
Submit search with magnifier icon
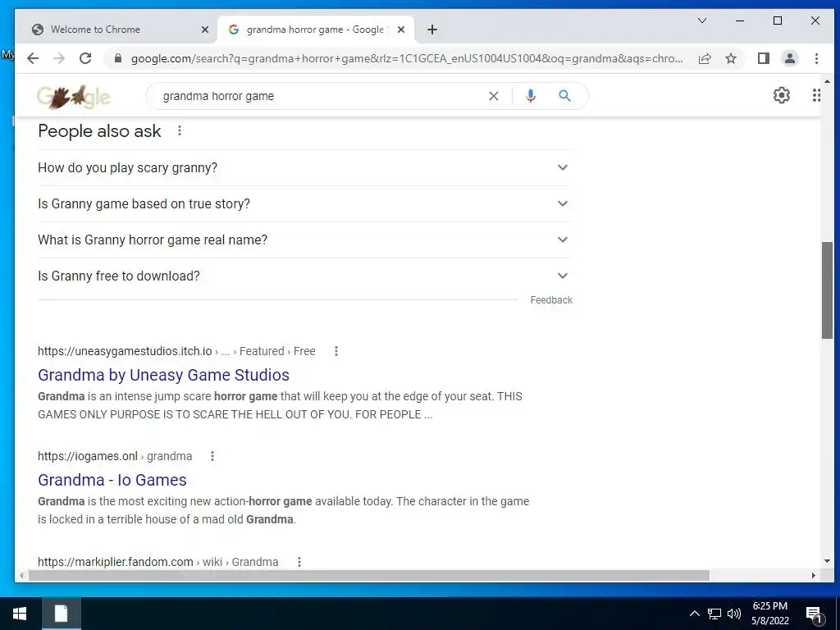pyautogui.click(x=564, y=96)
